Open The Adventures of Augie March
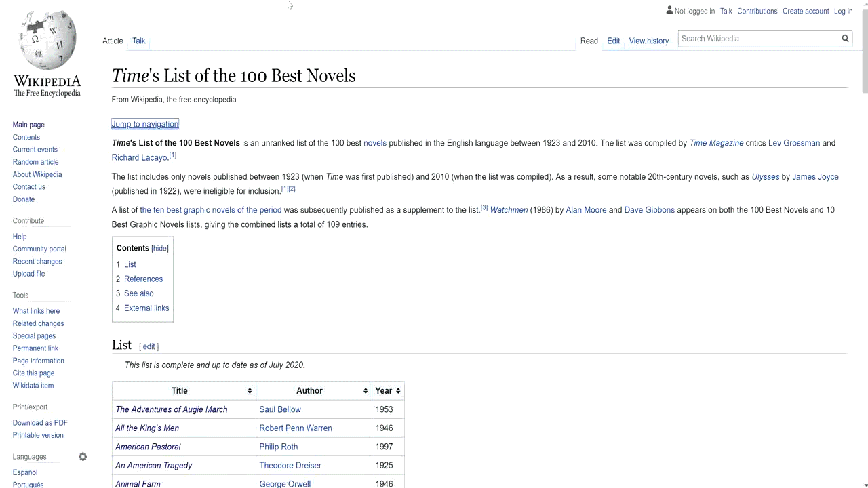Image resolution: width=868 pixels, height=488 pixels. [x=172, y=409]
